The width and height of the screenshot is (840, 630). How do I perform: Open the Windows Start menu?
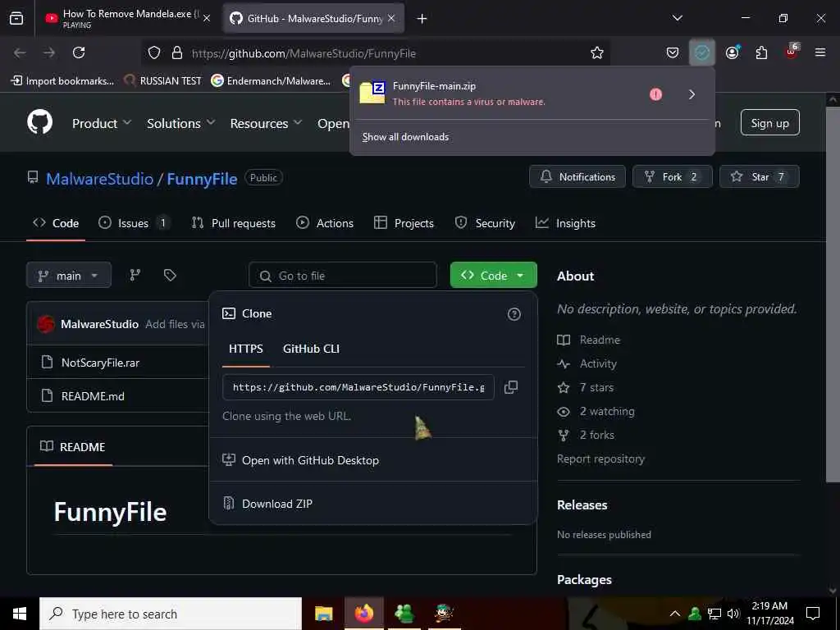20,614
